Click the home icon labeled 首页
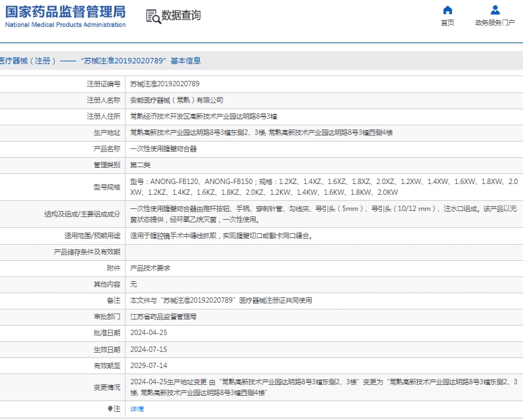This screenshot has width=523, height=420. click(x=447, y=10)
